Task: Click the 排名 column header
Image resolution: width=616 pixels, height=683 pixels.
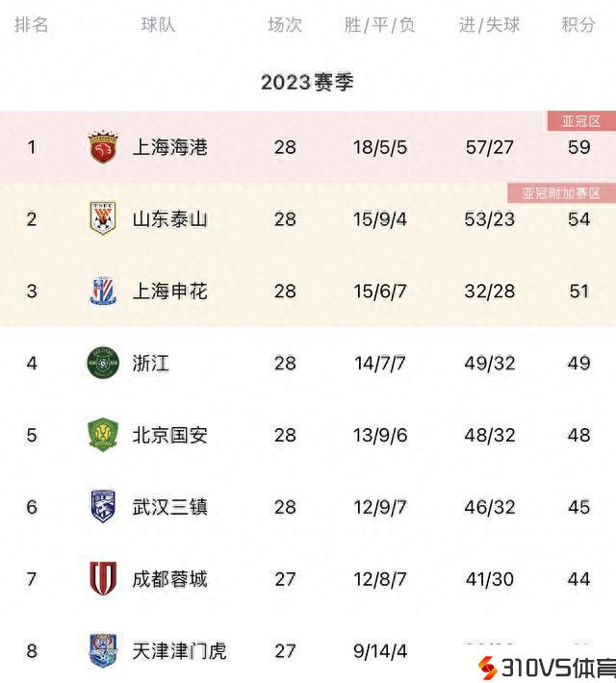Action: 32,25
